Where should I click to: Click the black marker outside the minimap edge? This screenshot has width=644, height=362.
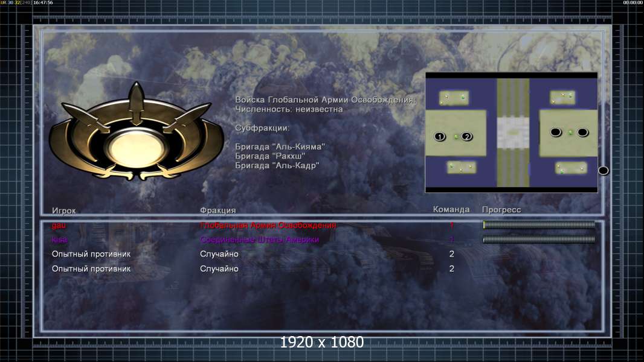click(603, 171)
